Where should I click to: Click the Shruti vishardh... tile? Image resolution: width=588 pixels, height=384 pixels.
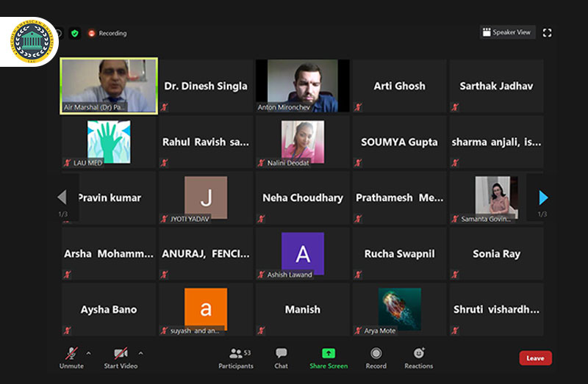(497, 309)
